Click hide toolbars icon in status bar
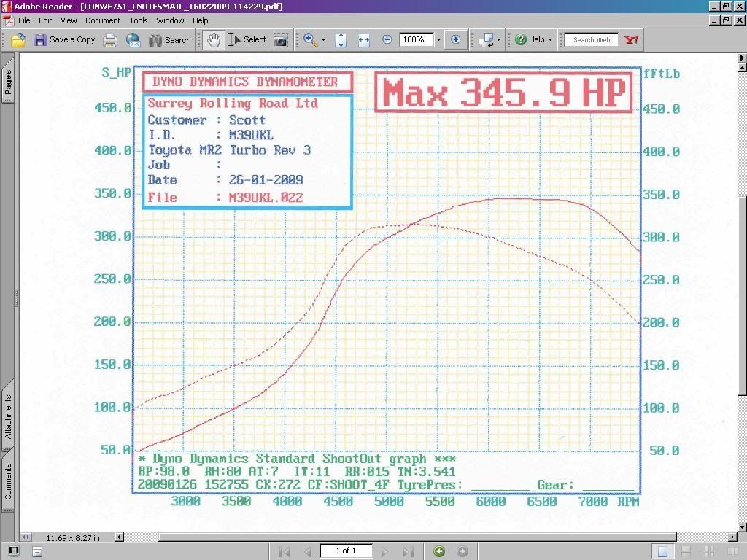The height and width of the screenshot is (560, 747). click(x=37, y=551)
